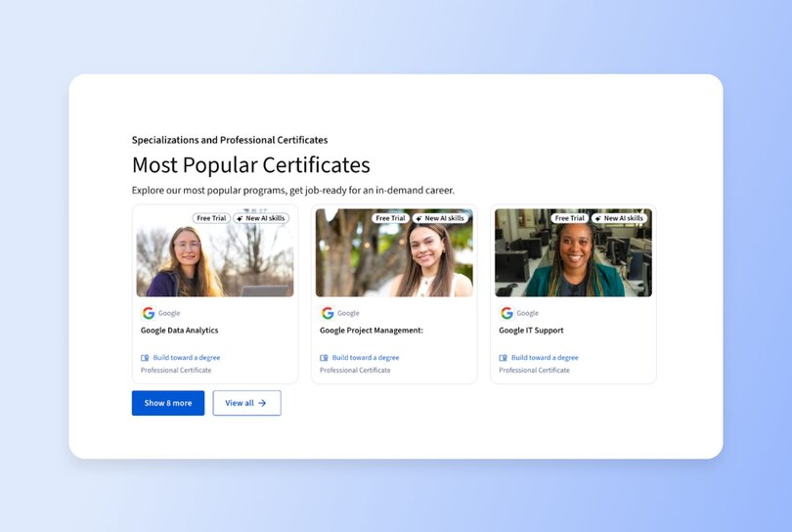Click Google provider name on IT Support card
The image size is (792, 532).
pyautogui.click(x=528, y=313)
